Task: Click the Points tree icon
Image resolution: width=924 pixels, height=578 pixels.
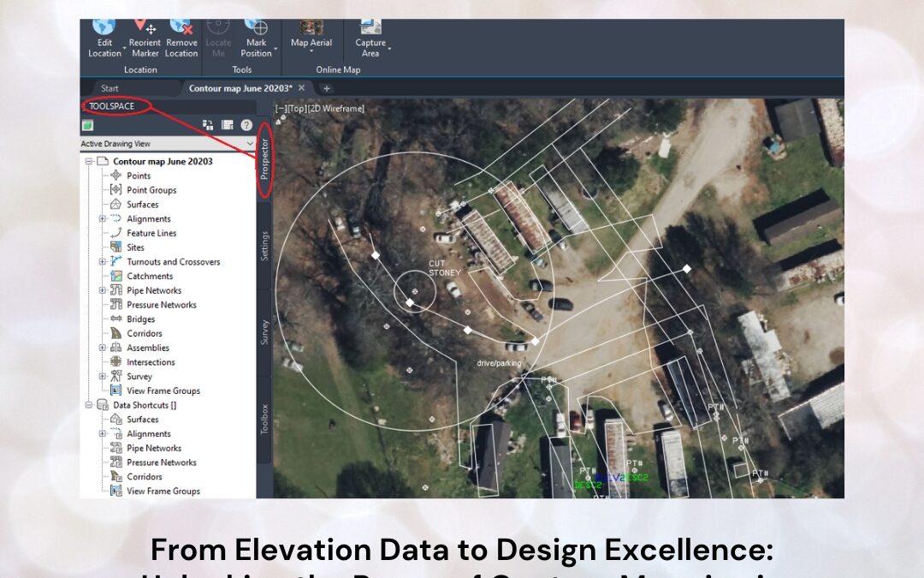Action: click(116, 176)
